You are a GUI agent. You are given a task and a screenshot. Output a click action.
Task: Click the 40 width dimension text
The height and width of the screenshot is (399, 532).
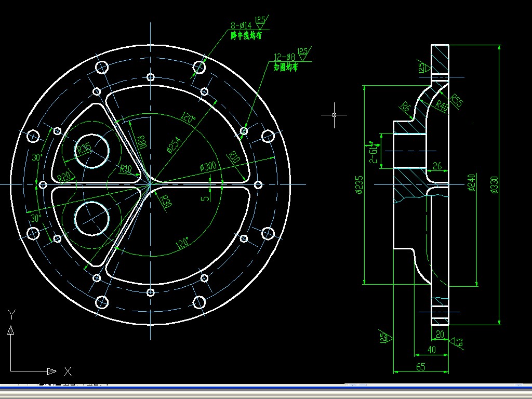coord(432,350)
